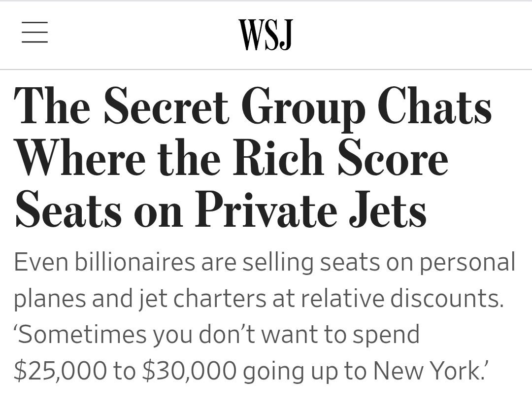Click the WSJ logo to go home
The image size is (532, 413).
click(x=266, y=34)
